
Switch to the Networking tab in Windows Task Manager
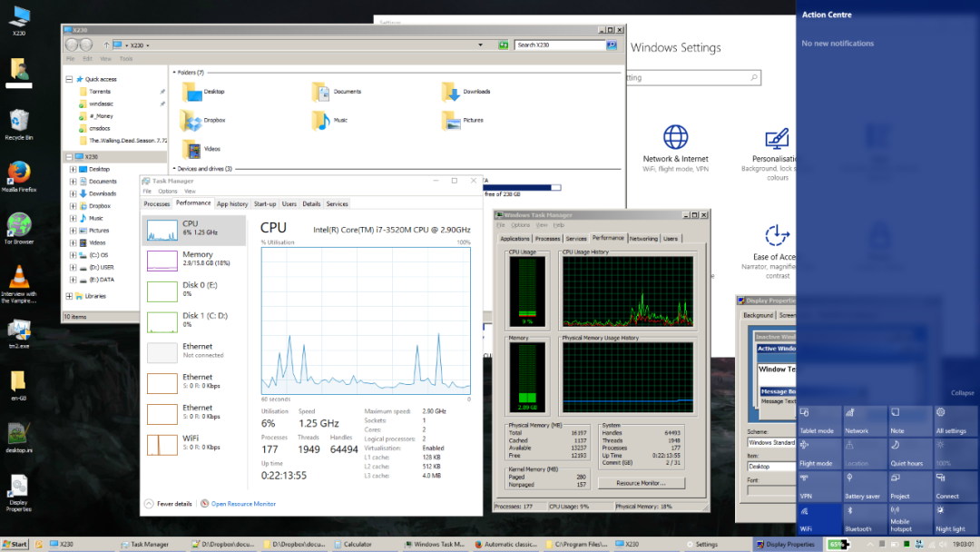(644, 238)
